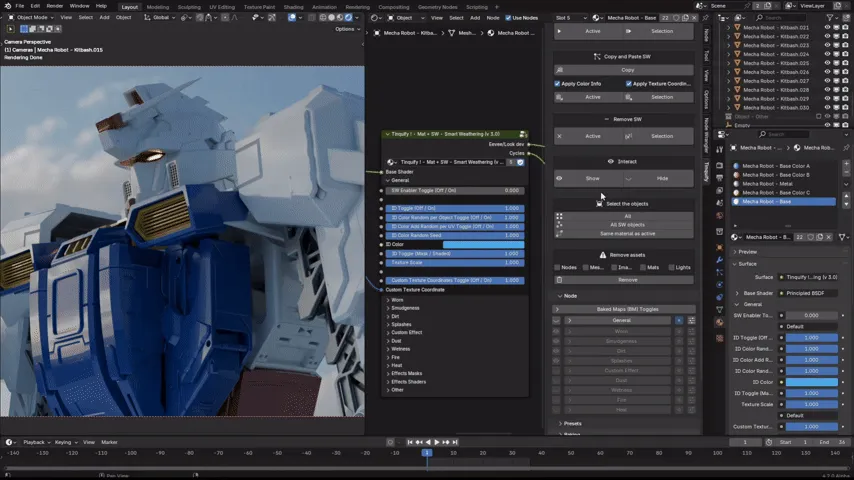Enable the Lights checkbox under Remove assets

click(672, 268)
